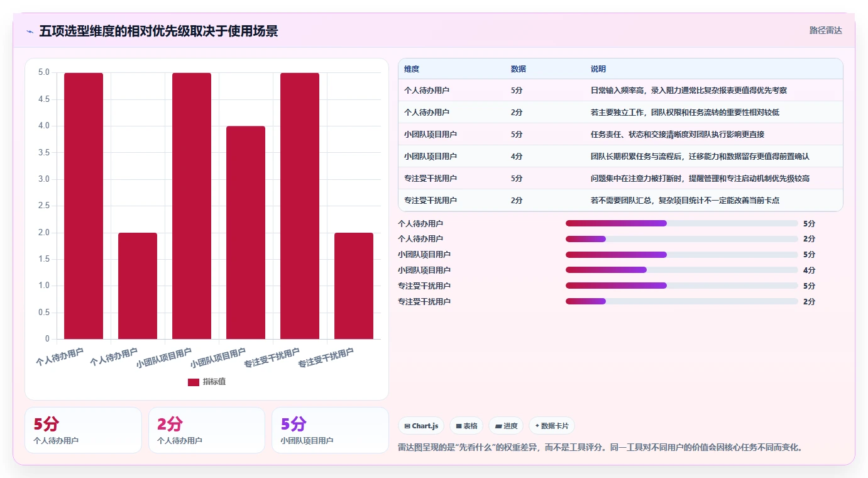868x478 pixels.
Task: Click the title 五项选型维度的相对优先级取决于使用场景
Action: [x=158, y=31]
